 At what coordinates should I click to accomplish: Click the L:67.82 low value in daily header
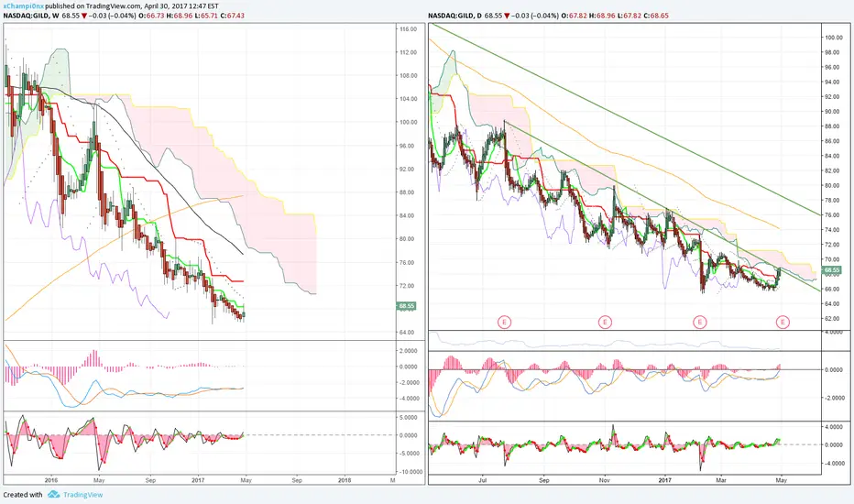tap(630, 16)
